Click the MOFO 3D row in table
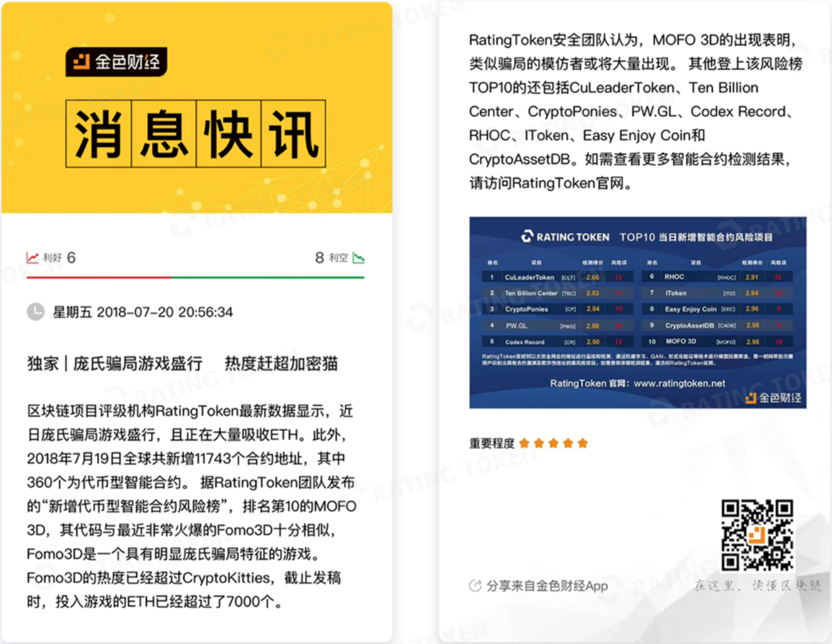This screenshot has height=644, width=832. (x=717, y=342)
